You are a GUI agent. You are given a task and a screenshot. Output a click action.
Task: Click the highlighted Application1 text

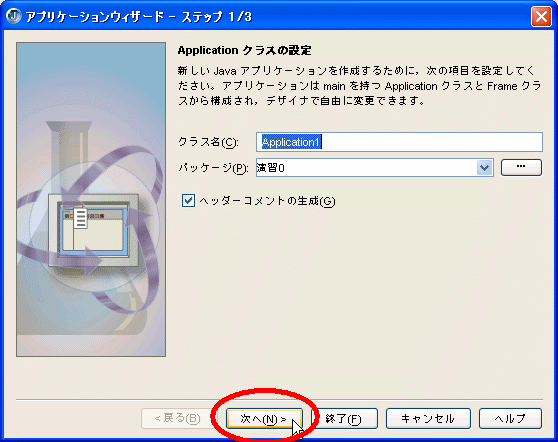(x=291, y=142)
